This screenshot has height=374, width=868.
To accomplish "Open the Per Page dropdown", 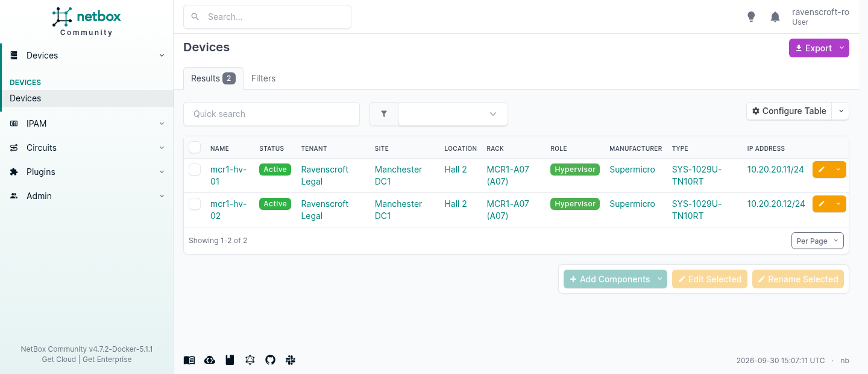I will pyautogui.click(x=817, y=241).
